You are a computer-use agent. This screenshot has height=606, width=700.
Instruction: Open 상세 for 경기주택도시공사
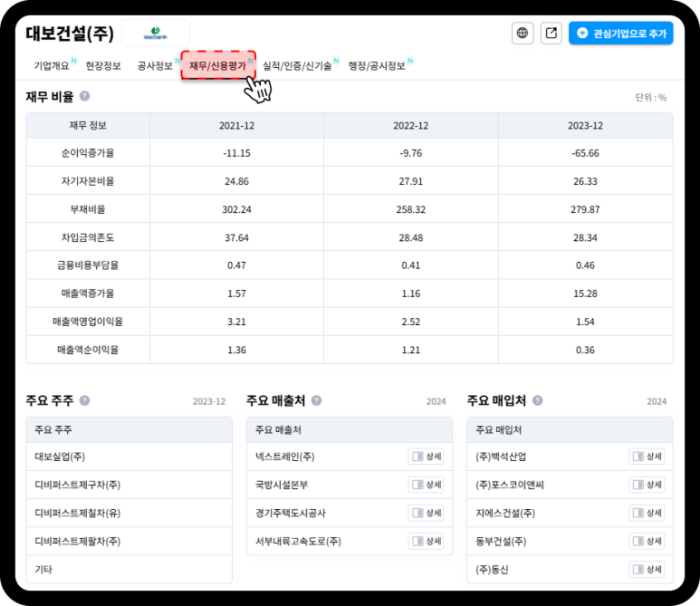click(426, 513)
